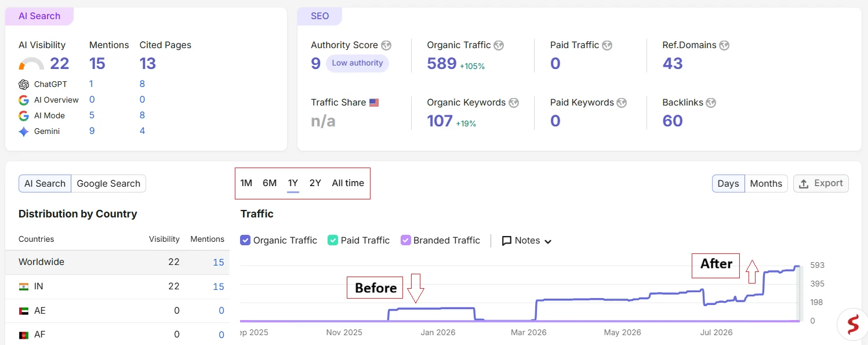
Task: Open Mentions total 15
Action: (97, 64)
